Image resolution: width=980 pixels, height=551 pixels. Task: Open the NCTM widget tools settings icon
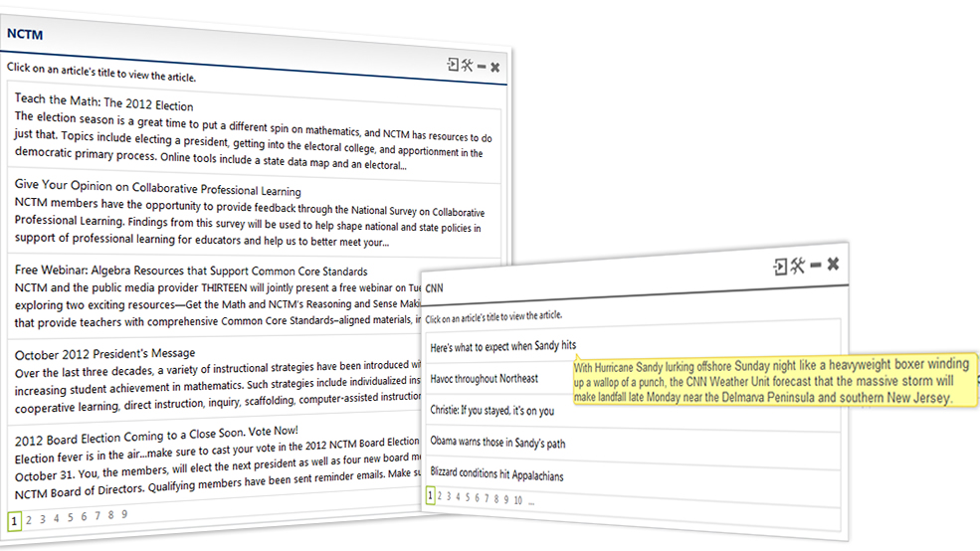click(x=467, y=66)
